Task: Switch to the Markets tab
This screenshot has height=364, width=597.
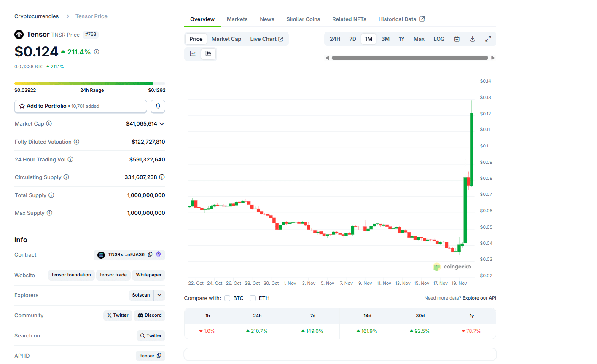Action: coord(237,19)
